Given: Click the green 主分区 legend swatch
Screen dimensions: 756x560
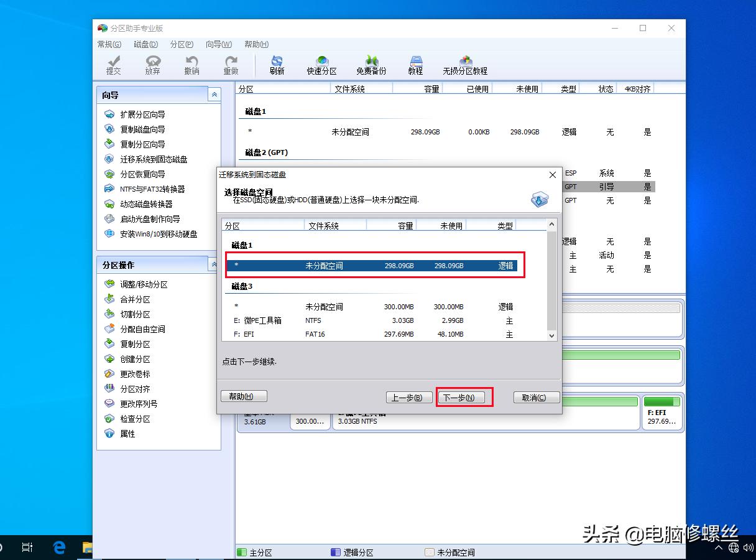Looking at the screenshot, I should click(241, 552).
